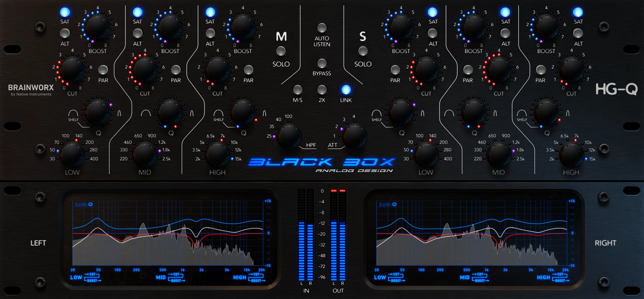Toggle the SUM power icon in right display
The width and height of the screenshot is (644, 299).
394,204
